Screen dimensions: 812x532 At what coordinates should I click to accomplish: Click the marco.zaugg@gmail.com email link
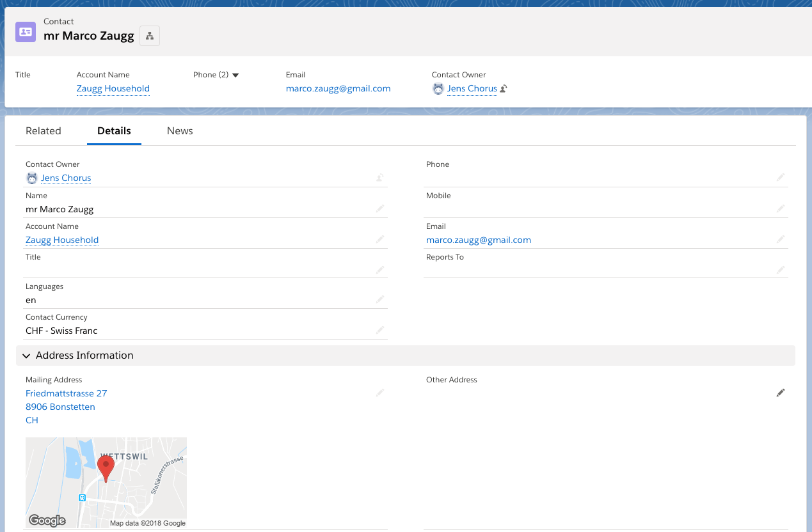479,240
